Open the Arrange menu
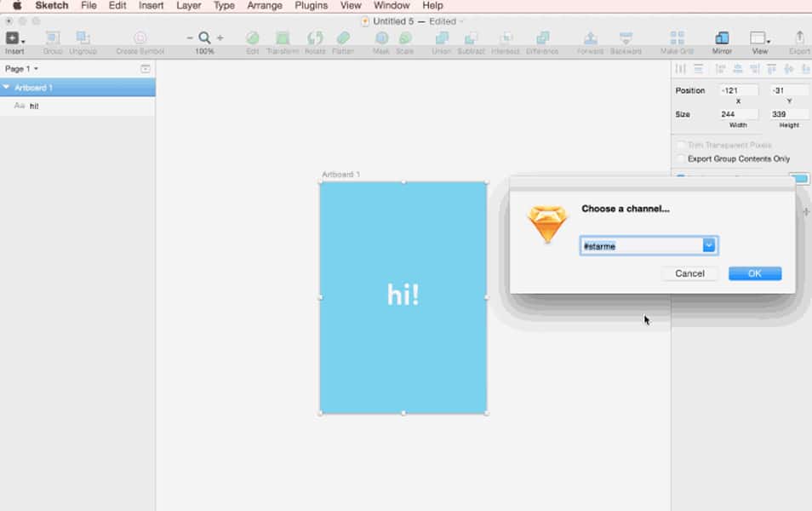 [x=264, y=5]
